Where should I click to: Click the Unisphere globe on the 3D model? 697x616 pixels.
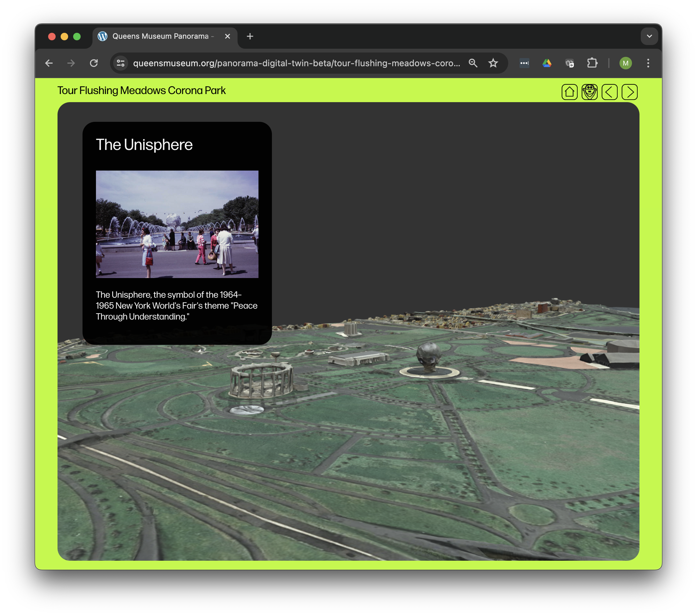(429, 356)
